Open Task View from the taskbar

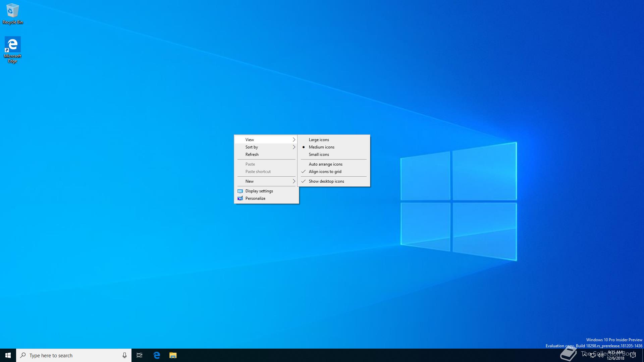140,355
